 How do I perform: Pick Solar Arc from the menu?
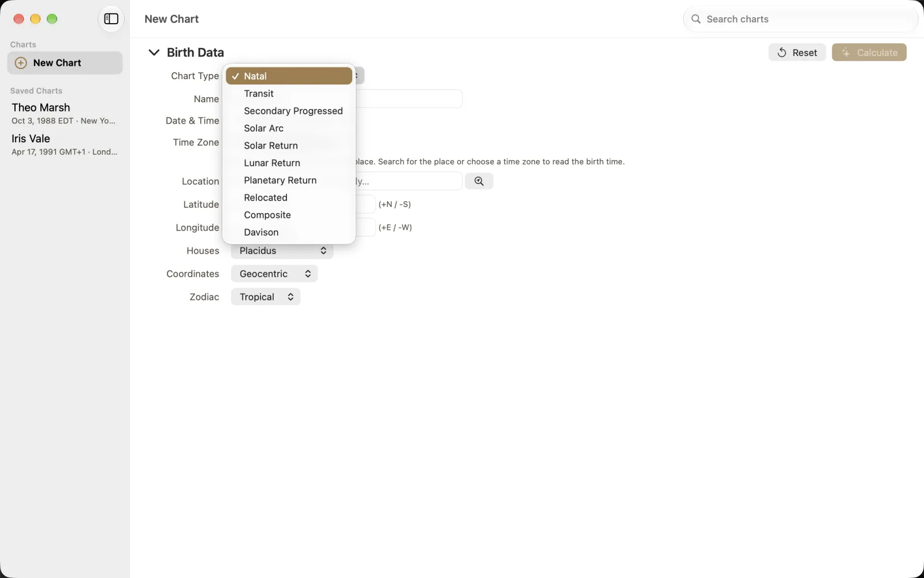coord(289,128)
